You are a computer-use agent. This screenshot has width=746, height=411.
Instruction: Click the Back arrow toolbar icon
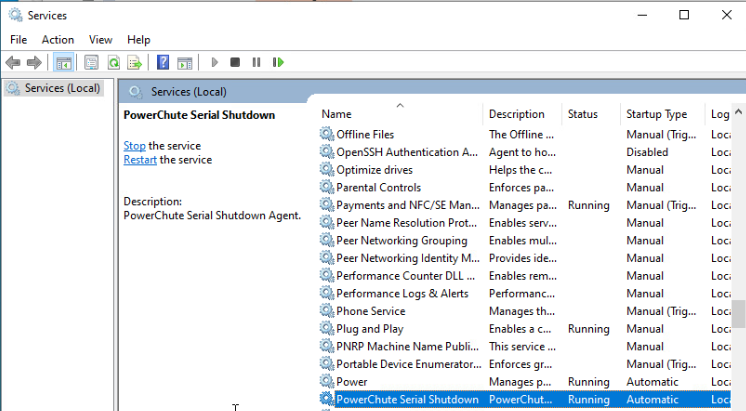(13, 62)
